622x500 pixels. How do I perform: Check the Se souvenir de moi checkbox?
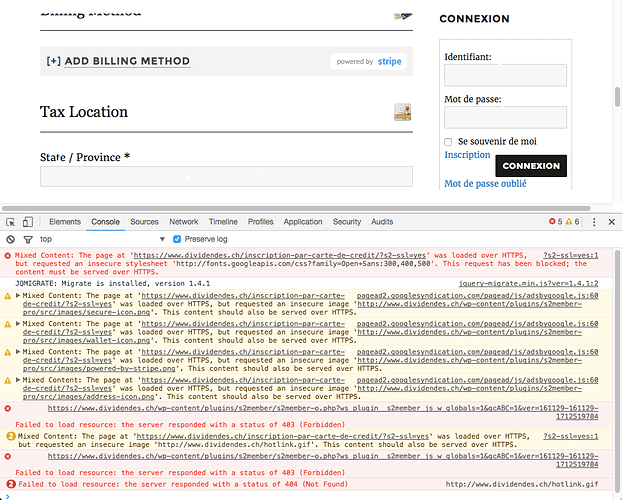point(448,142)
